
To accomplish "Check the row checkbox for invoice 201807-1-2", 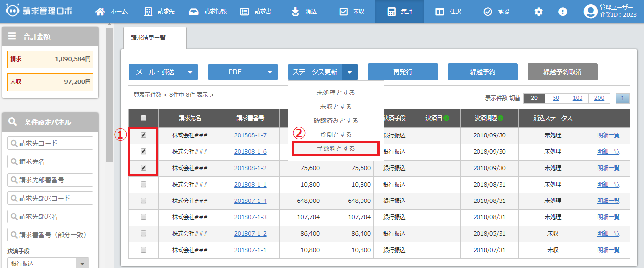I will [143, 234].
